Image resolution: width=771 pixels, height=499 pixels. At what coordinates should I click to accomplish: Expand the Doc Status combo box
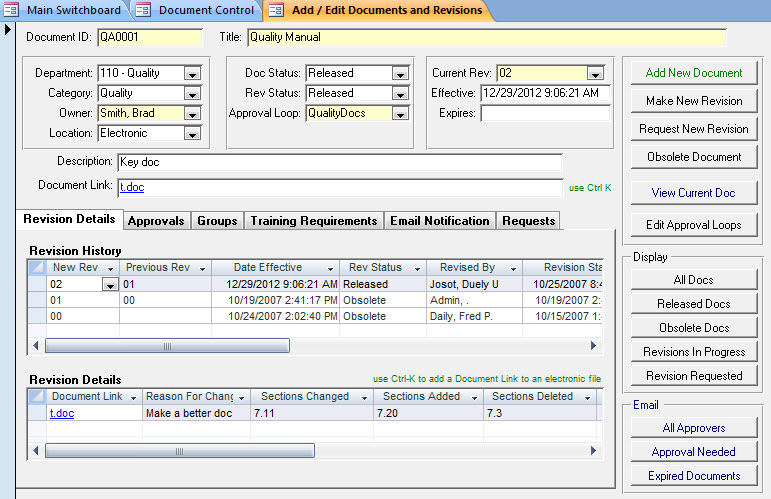(400, 73)
